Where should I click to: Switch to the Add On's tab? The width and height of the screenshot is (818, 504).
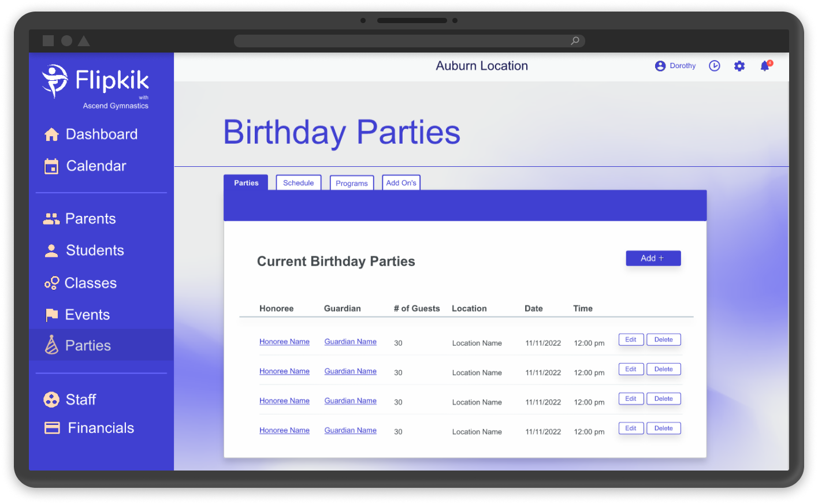click(x=401, y=182)
